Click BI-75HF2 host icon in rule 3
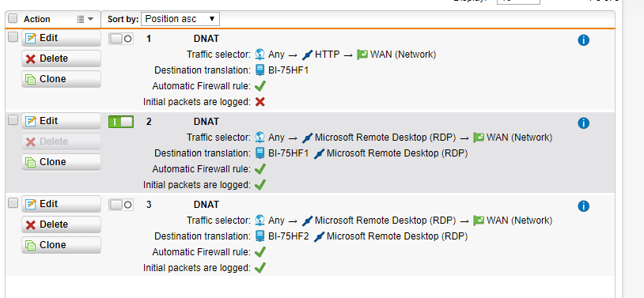This screenshot has height=298, width=644. [x=259, y=236]
